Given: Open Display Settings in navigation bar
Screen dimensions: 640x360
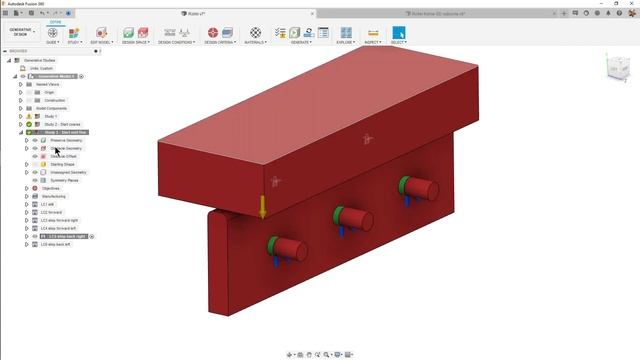Looking at the screenshot, I should [x=338, y=355].
